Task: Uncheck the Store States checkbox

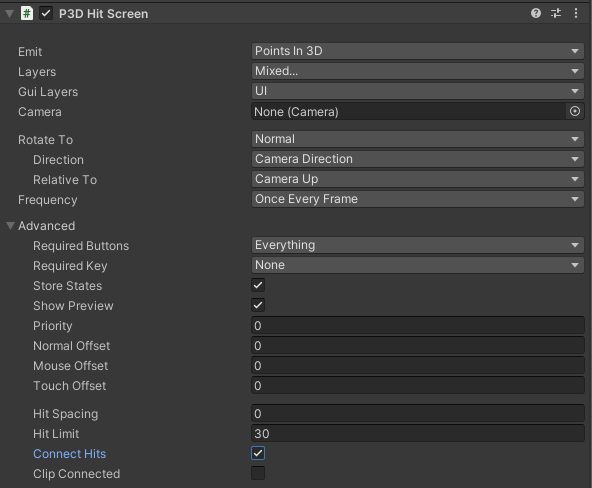Action: click(x=258, y=285)
